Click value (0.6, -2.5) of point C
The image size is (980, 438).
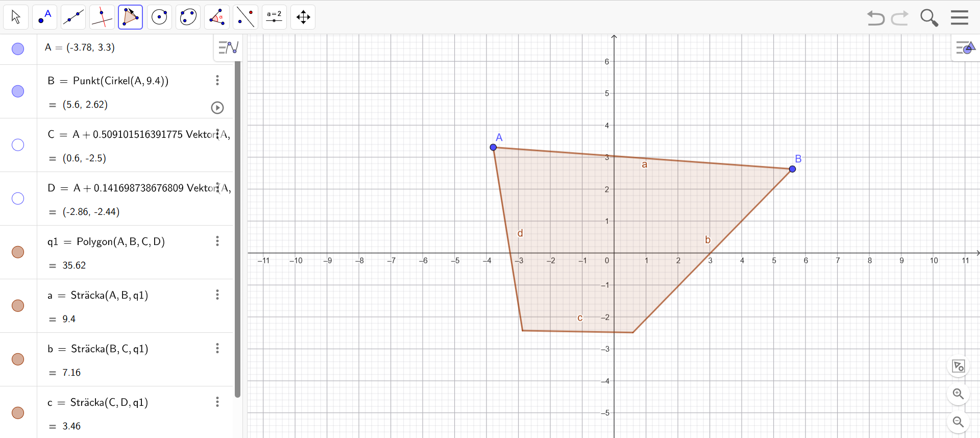pyautogui.click(x=84, y=158)
